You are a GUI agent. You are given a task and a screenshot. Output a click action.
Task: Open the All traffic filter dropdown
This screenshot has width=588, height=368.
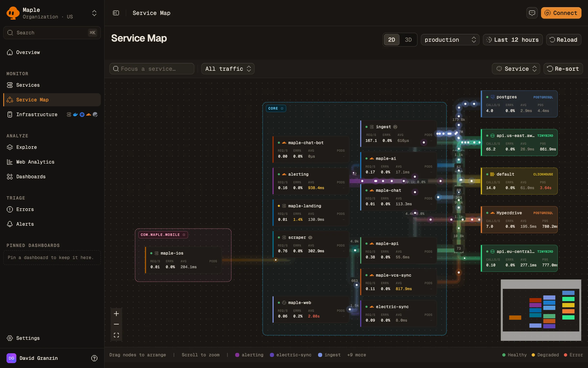pyautogui.click(x=228, y=69)
